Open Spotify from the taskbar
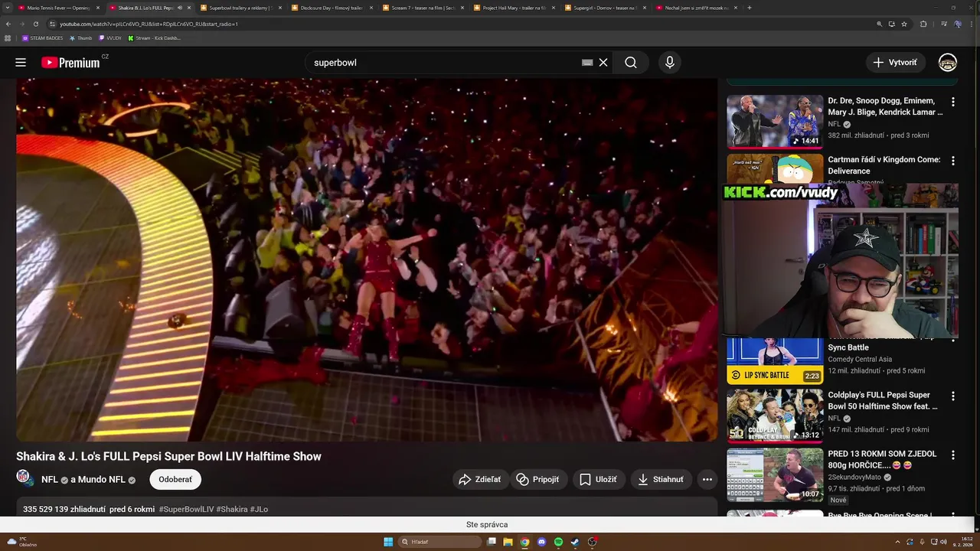Image resolution: width=980 pixels, height=551 pixels. (x=558, y=542)
